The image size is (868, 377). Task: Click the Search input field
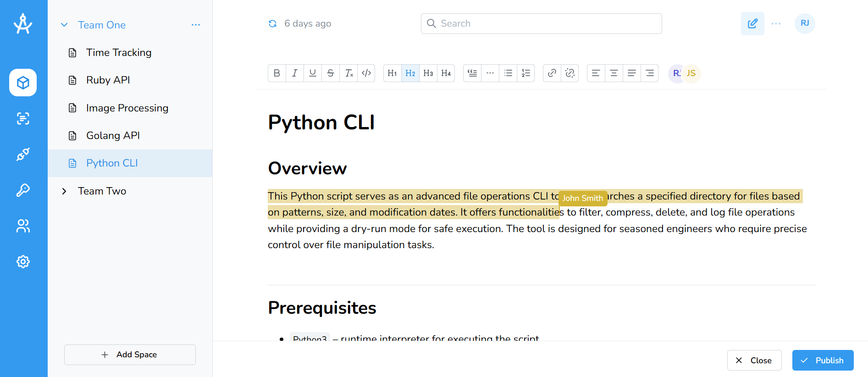coord(541,23)
